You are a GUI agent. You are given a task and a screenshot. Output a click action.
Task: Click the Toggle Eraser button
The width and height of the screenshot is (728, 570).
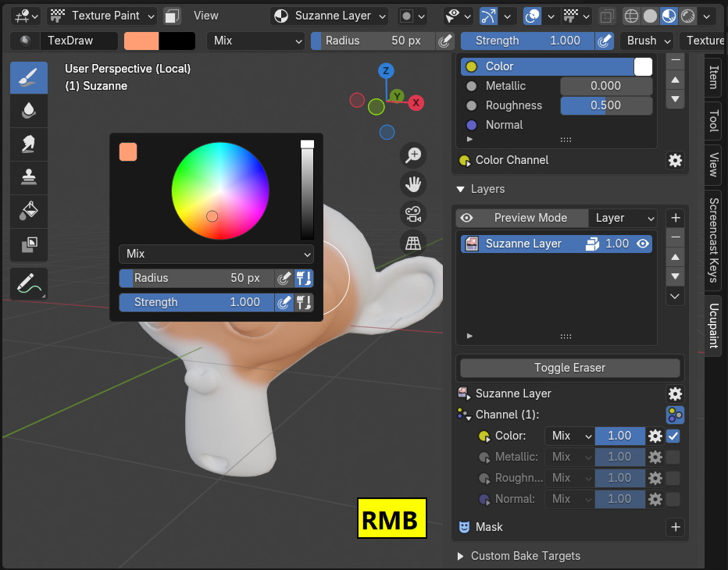coord(569,368)
